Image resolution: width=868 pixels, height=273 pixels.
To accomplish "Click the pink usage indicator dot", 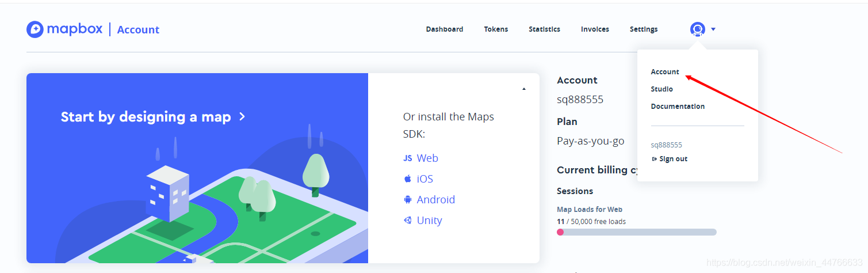I will coord(560,232).
